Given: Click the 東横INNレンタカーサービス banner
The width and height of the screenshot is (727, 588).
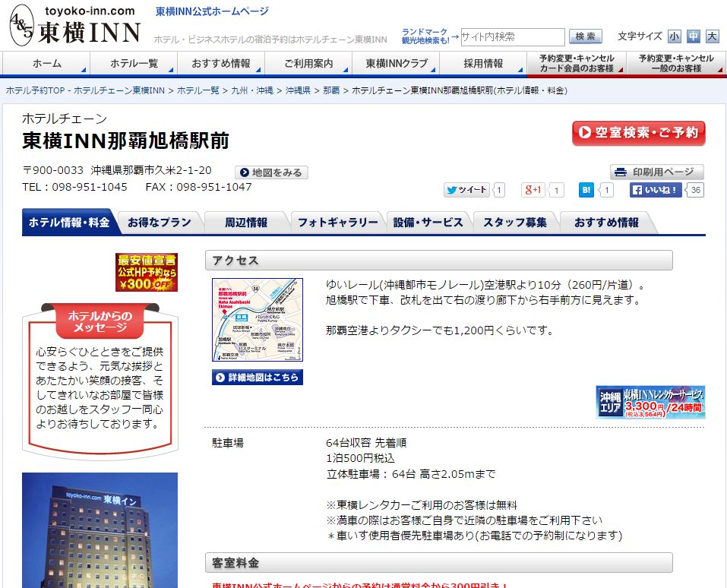Looking at the screenshot, I should point(650,402).
